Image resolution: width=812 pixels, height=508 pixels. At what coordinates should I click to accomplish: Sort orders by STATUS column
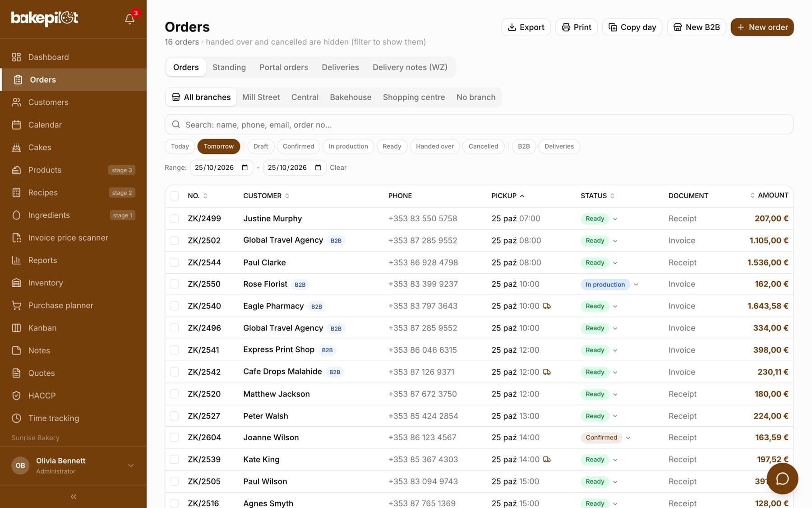[597, 196]
